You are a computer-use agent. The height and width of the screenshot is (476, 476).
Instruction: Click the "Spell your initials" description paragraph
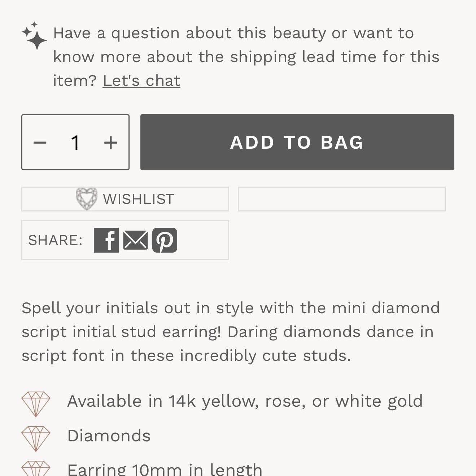(230, 332)
